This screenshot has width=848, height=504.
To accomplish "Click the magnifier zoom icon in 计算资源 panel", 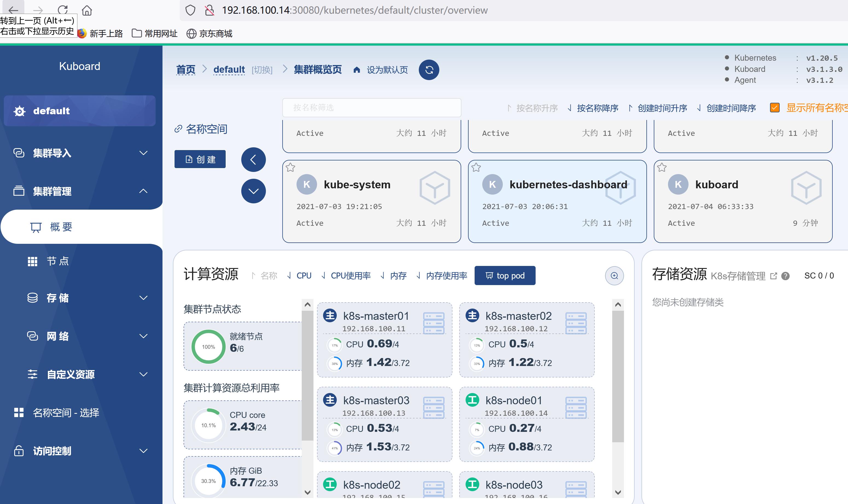I will coord(614,276).
